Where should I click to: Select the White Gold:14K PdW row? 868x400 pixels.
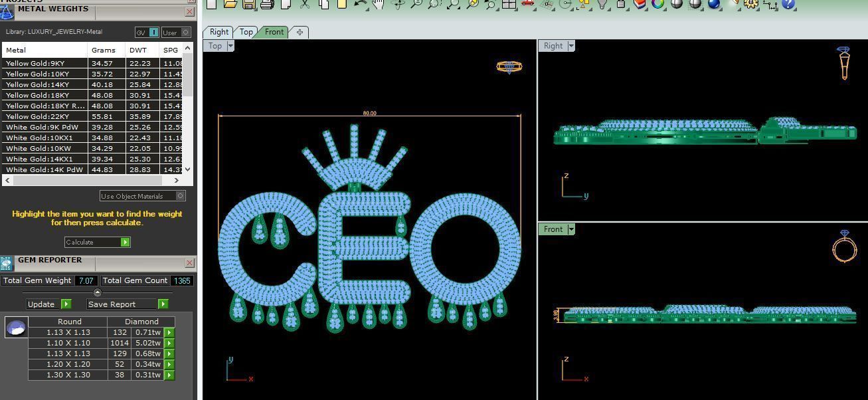click(92, 169)
